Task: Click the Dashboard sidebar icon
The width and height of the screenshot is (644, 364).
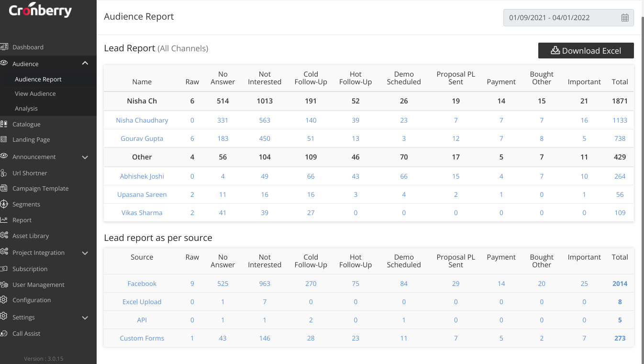Action: (4, 47)
